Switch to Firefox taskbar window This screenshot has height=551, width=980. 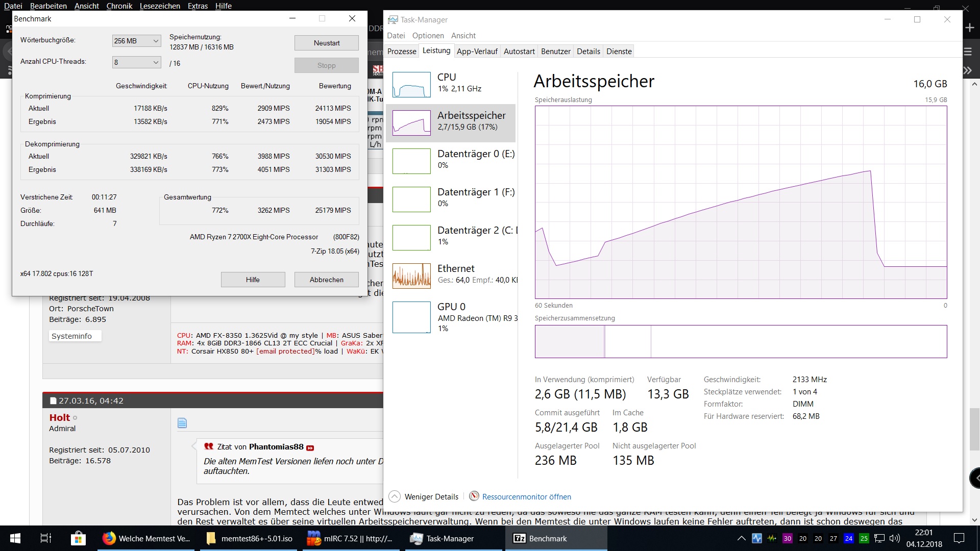coord(146,538)
